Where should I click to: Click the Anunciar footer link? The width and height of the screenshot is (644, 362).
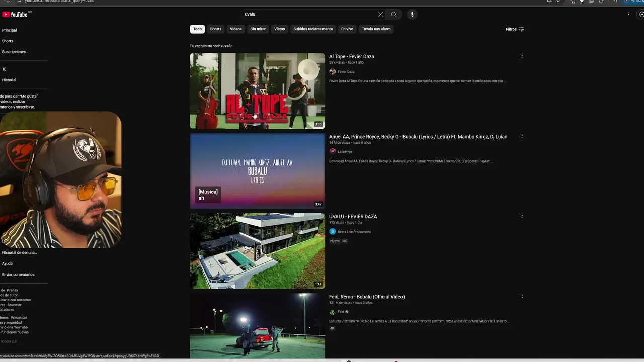(x=15, y=305)
